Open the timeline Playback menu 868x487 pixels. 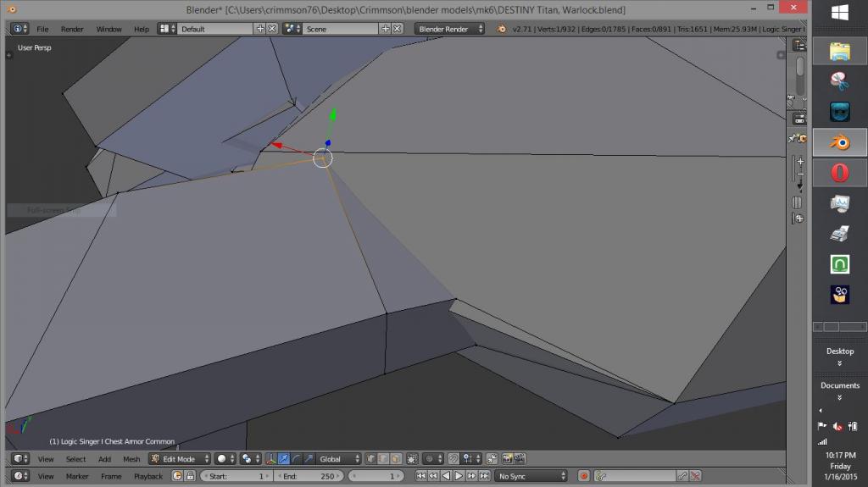pos(147,476)
